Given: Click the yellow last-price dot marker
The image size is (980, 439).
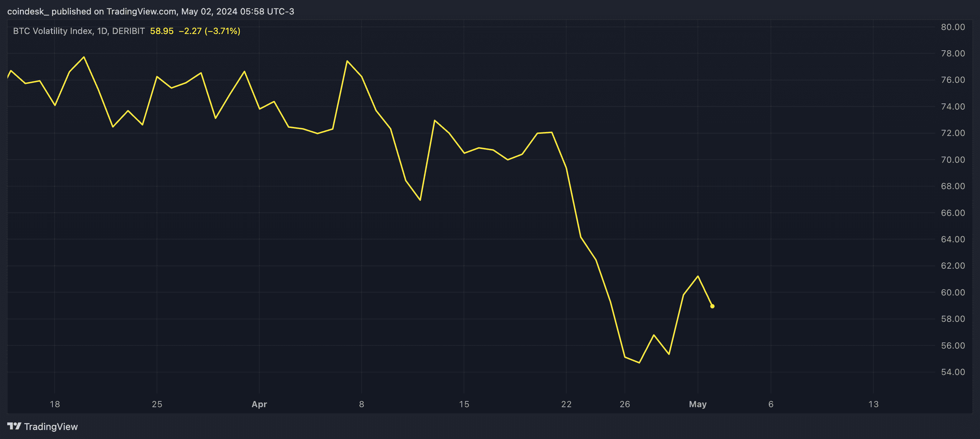Looking at the screenshot, I should pos(712,306).
